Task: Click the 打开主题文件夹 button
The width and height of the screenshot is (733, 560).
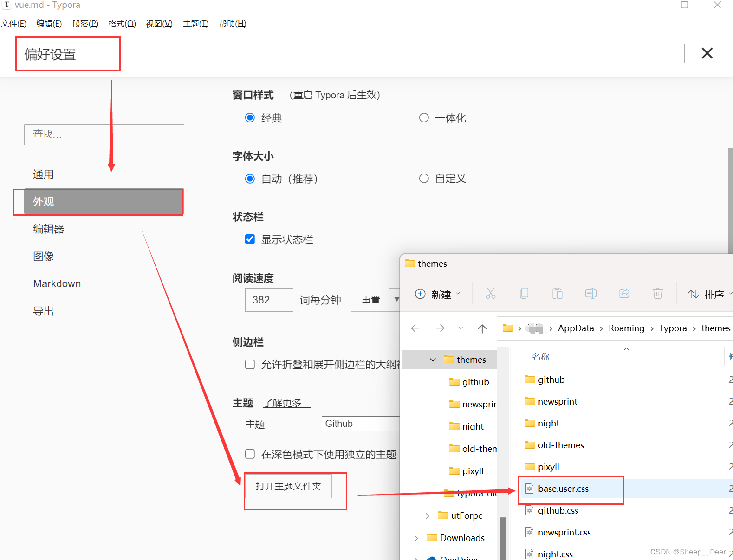Action: [288, 486]
